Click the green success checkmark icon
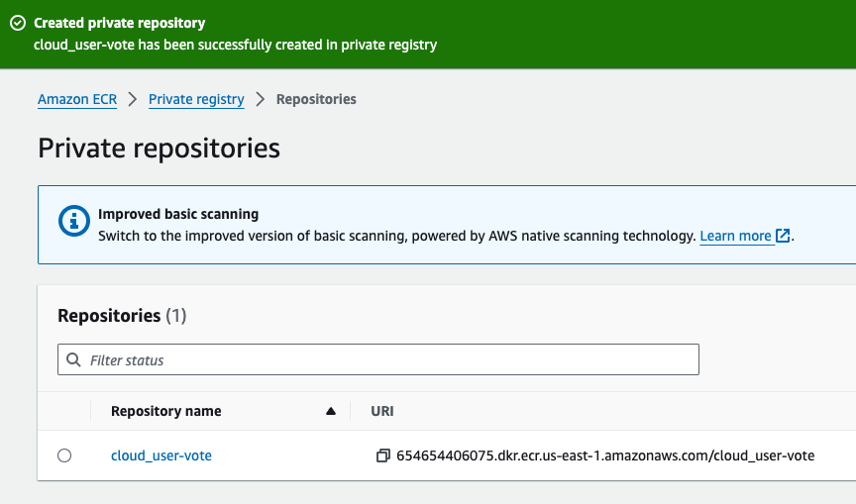 tap(18, 23)
